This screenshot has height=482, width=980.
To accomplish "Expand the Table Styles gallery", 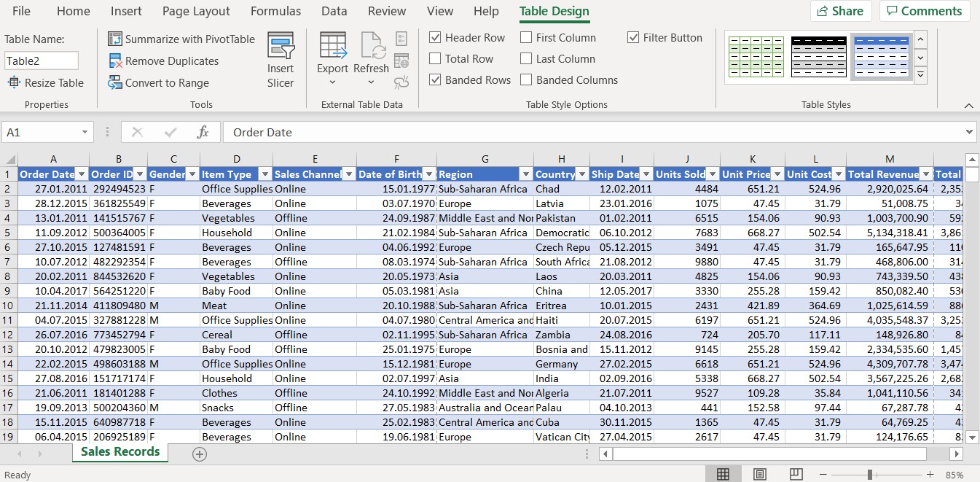I will [920, 74].
